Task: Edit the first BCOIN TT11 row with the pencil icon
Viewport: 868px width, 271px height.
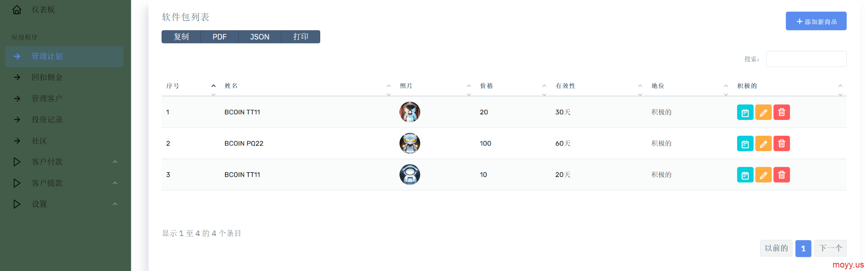Action: click(x=763, y=112)
